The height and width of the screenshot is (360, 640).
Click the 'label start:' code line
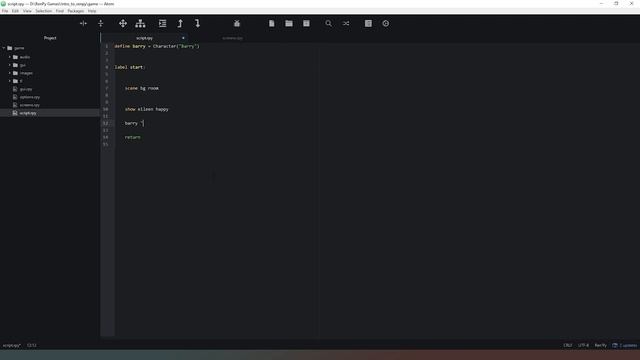130,67
